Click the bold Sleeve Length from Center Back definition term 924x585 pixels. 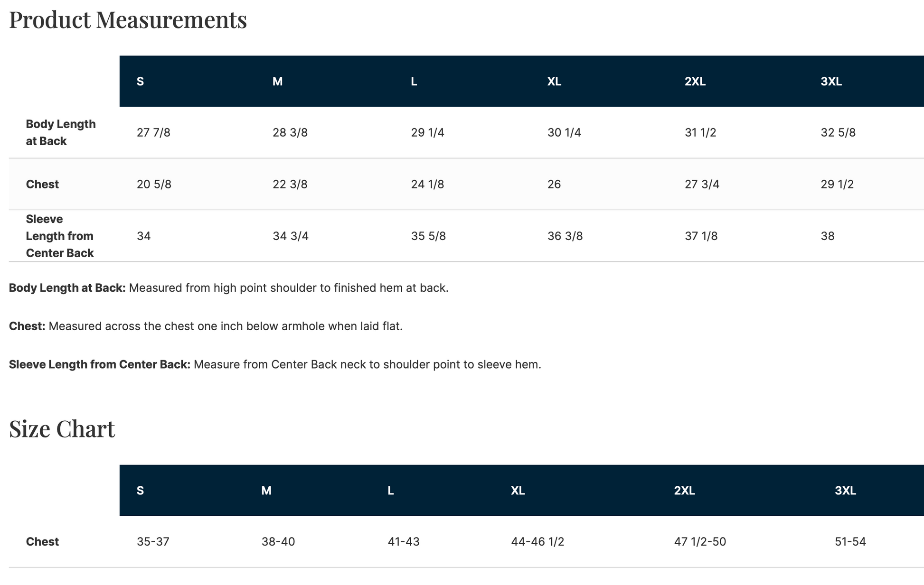(x=99, y=364)
